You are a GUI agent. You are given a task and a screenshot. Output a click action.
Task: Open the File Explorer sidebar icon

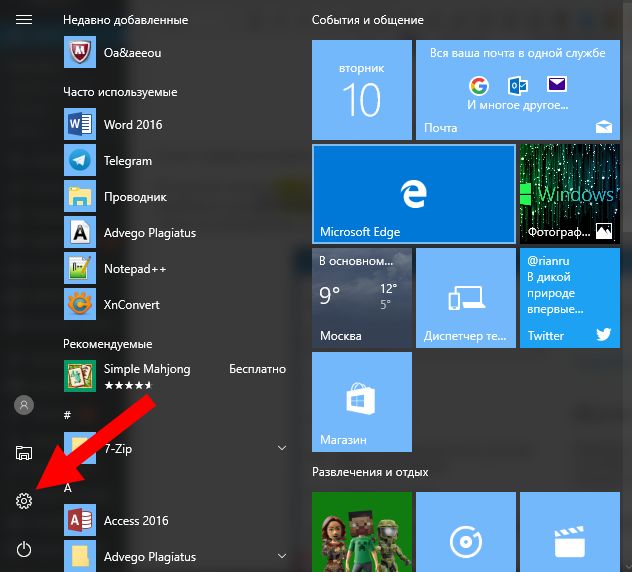(24, 453)
